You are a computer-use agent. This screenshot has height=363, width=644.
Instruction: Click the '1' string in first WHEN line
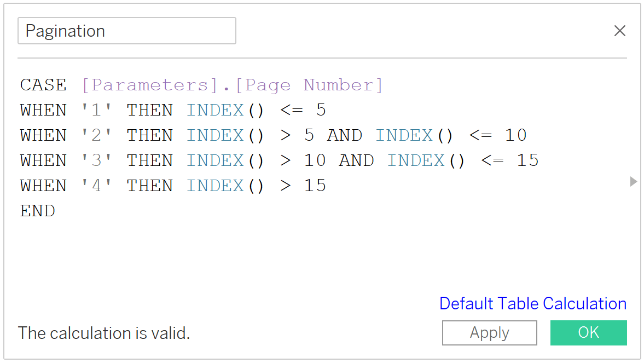pyautogui.click(x=96, y=110)
